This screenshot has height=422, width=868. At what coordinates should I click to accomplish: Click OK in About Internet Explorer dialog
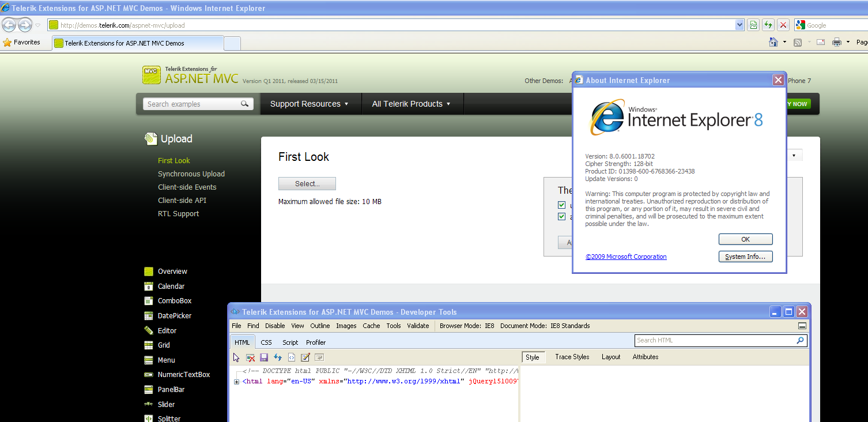pyautogui.click(x=745, y=239)
